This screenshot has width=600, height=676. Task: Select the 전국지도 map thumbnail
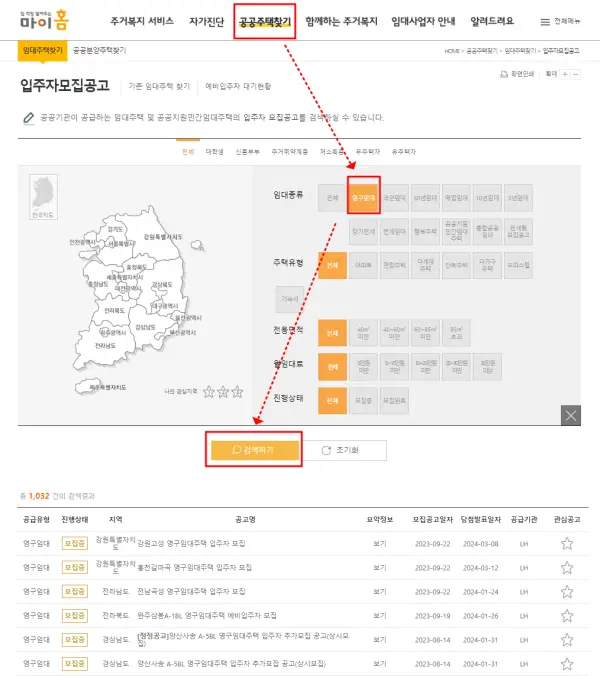43,197
